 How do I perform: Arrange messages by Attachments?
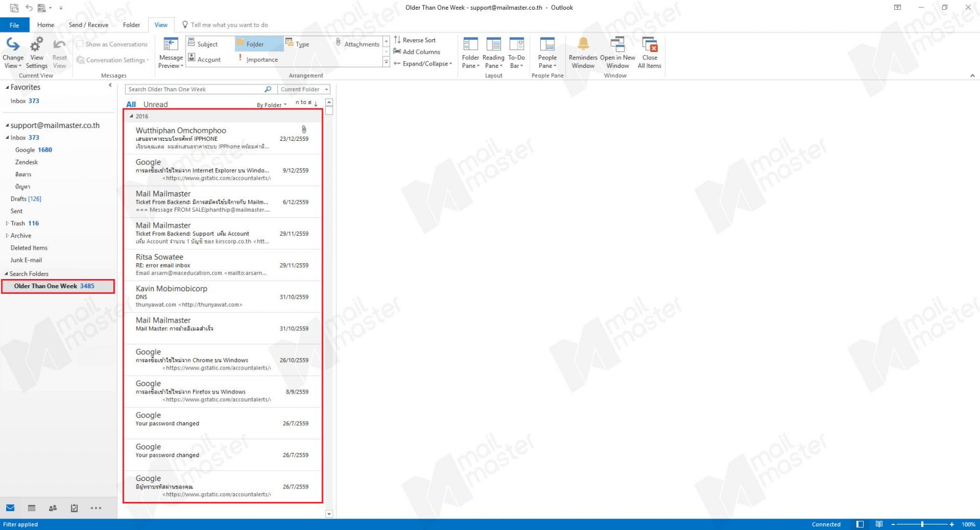[358, 44]
